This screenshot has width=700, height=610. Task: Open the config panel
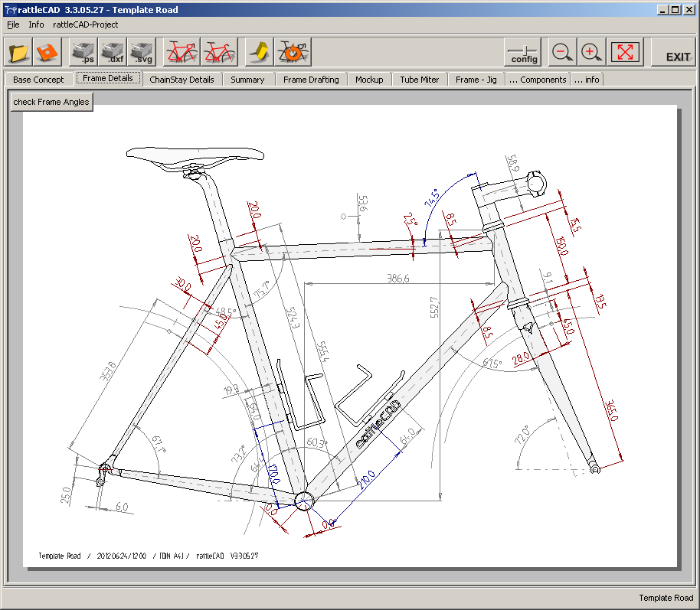[x=523, y=52]
